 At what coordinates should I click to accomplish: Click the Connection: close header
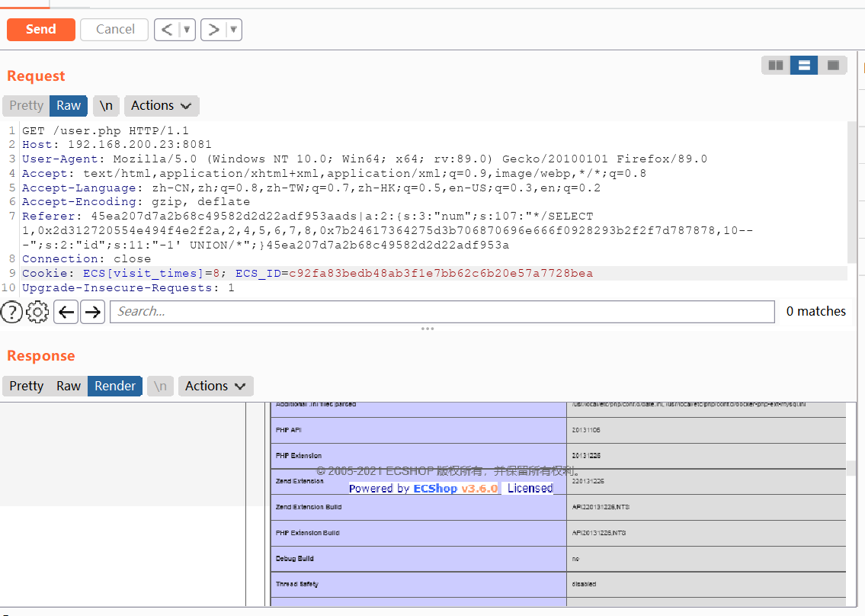point(86,259)
